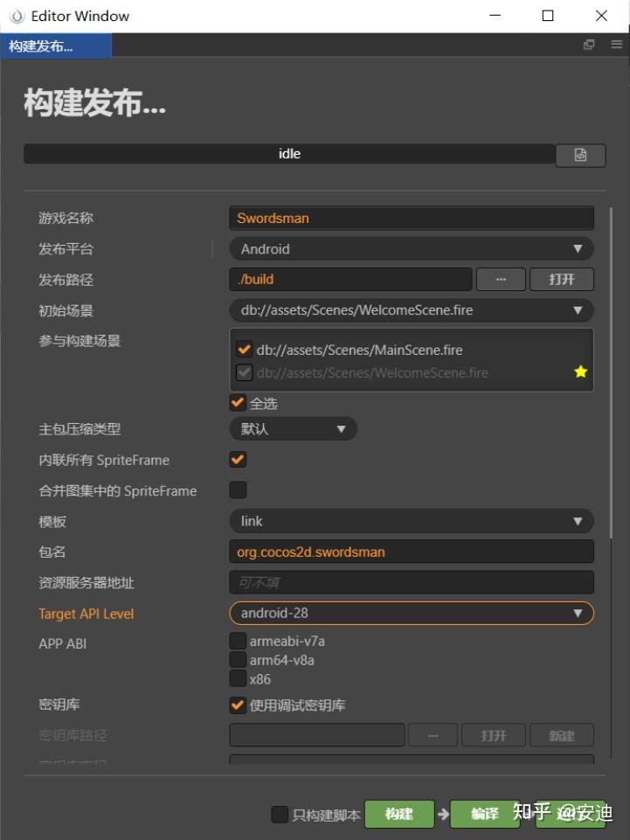Browse build path with ... button
This screenshot has height=840, width=630.
click(501, 280)
